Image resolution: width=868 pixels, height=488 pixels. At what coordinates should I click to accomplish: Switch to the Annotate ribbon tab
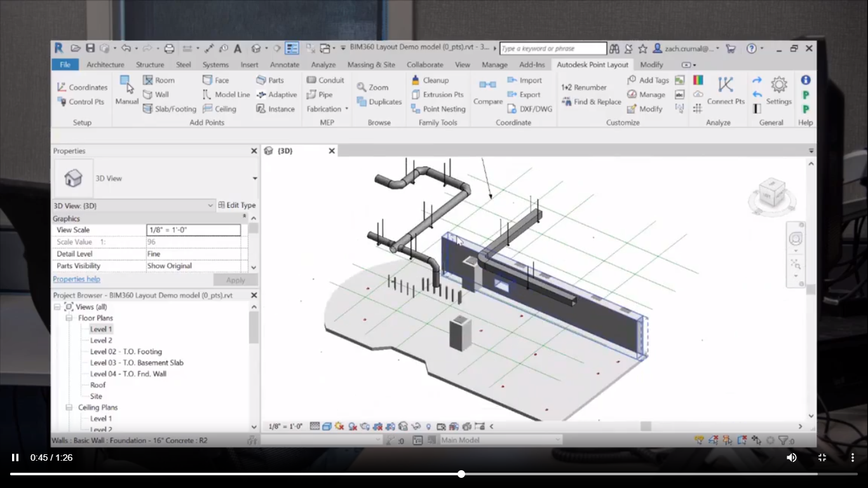tap(285, 65)
